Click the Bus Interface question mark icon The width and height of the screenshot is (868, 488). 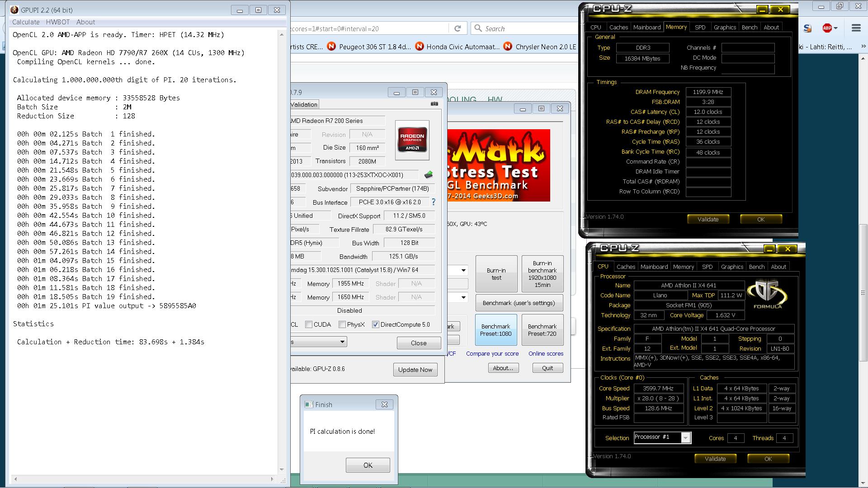click(x=434, y=202)
